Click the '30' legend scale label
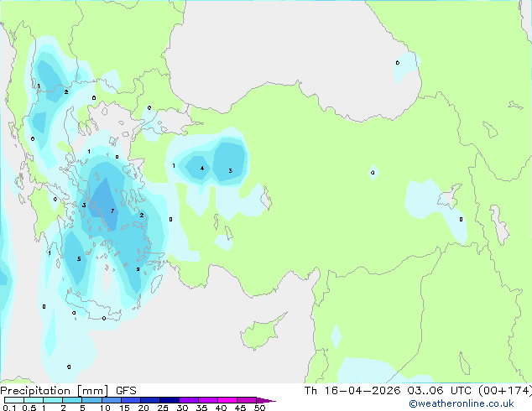The width and height of the screenshot is (532, 411). pos(183,408)
